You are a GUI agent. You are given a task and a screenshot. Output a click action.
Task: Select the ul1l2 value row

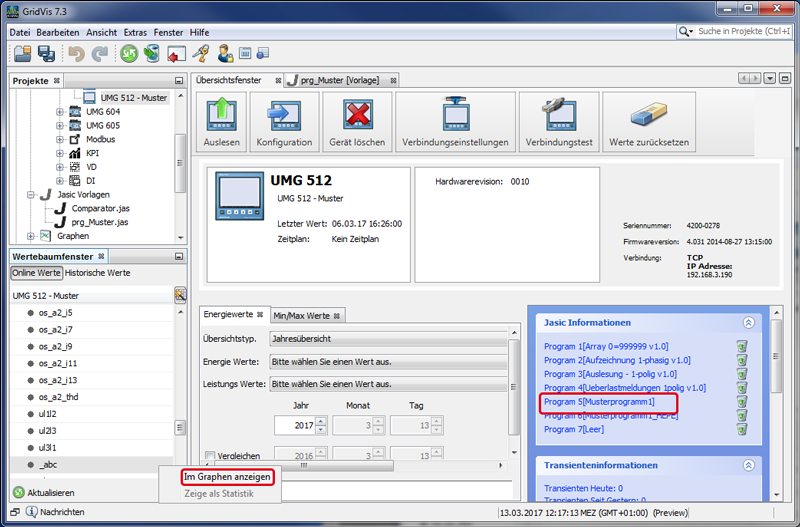pyautogui.click(x=92, y=414)
